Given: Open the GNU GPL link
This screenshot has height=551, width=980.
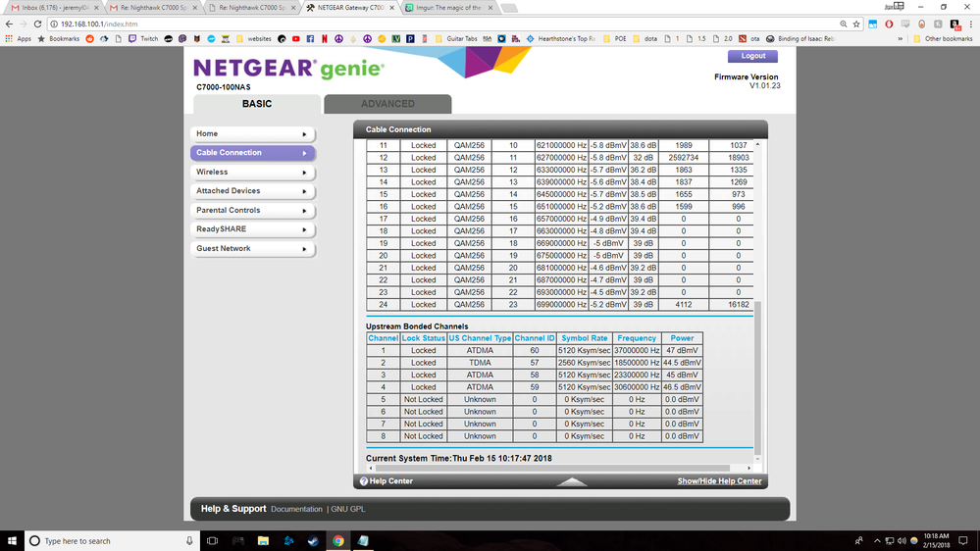Looking at the screenshot, I should pyautogui.click(x=347, y=509).
